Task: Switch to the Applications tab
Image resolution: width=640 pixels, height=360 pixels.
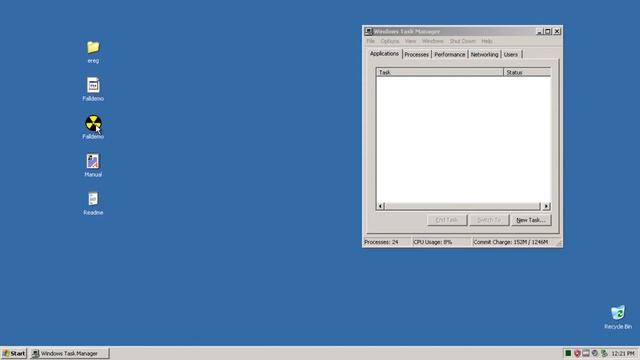Action: point(384,53)
